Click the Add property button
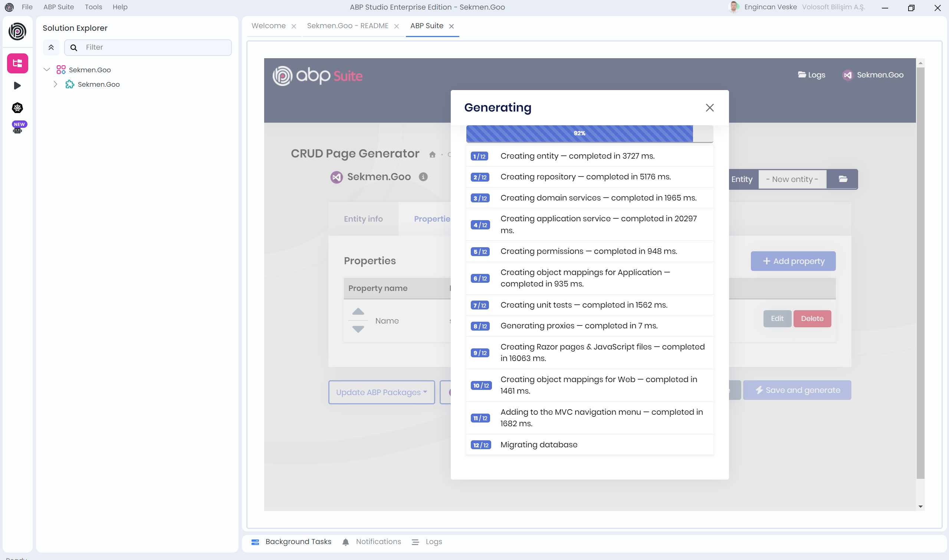Screen dimensions: 949x560 coord(793,261)
